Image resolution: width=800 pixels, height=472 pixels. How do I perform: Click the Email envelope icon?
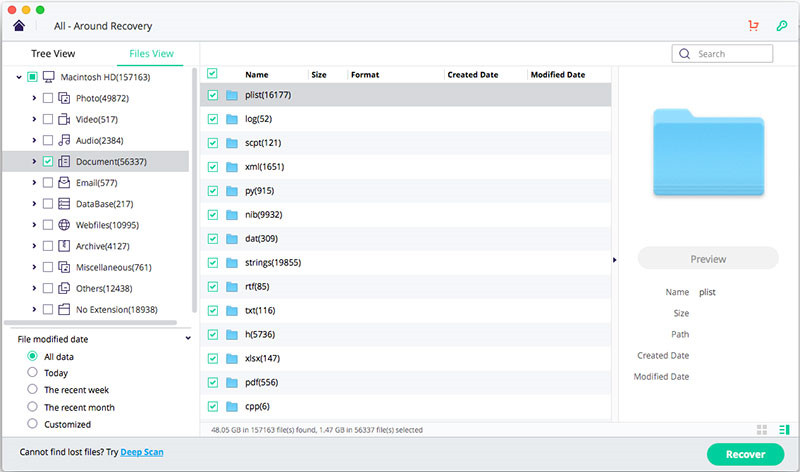[64, 183]
